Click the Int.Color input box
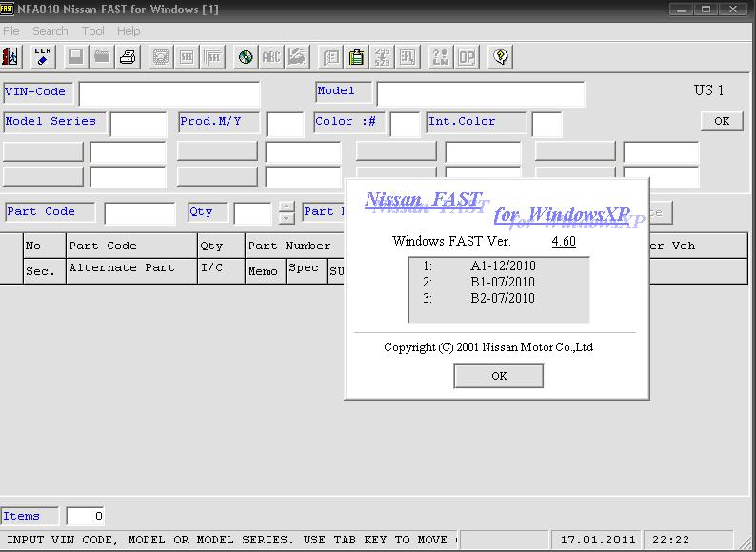The width and height of the screenshot is (756, 552). point(547,125)
